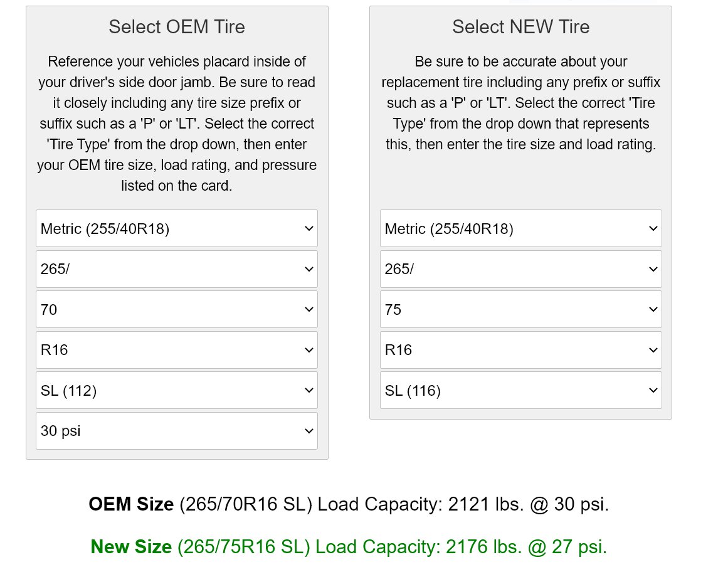
Task: Open the NEW tire width 265/ dropdown
Action: point(521,269)
